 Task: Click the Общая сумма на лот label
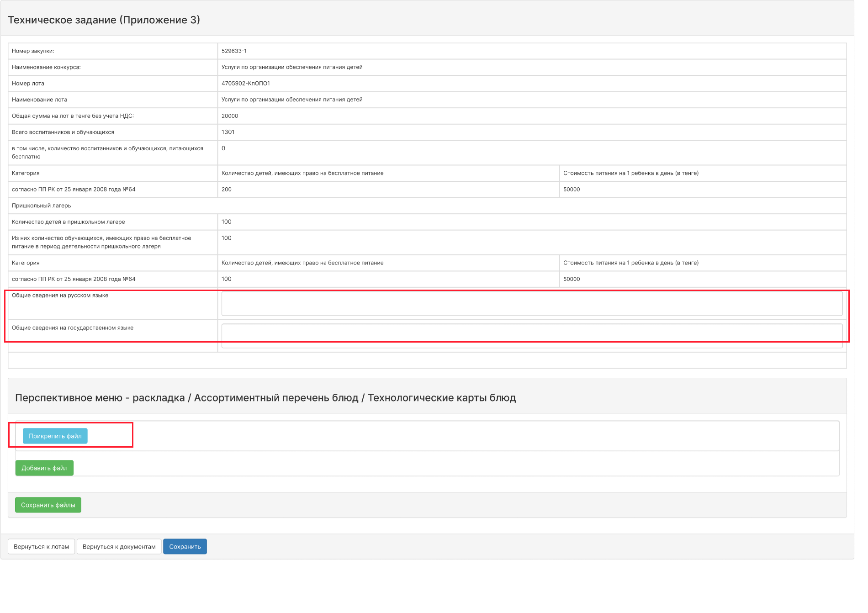coord(73,116)
